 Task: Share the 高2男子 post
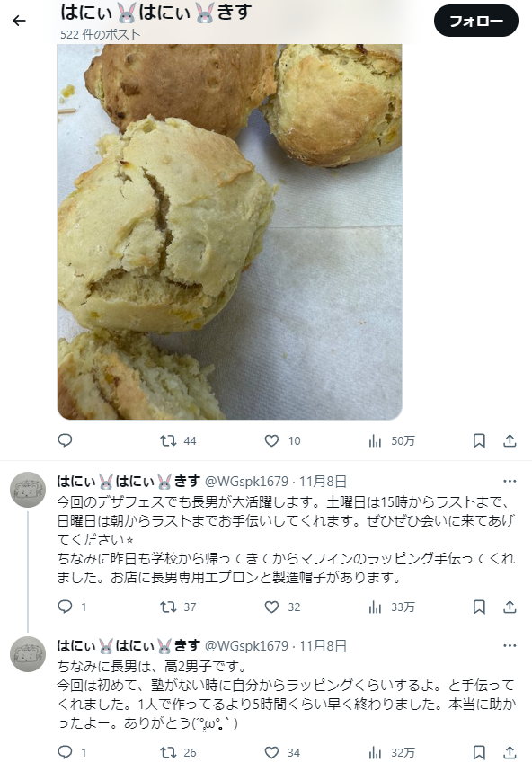[x=510, y=752]
